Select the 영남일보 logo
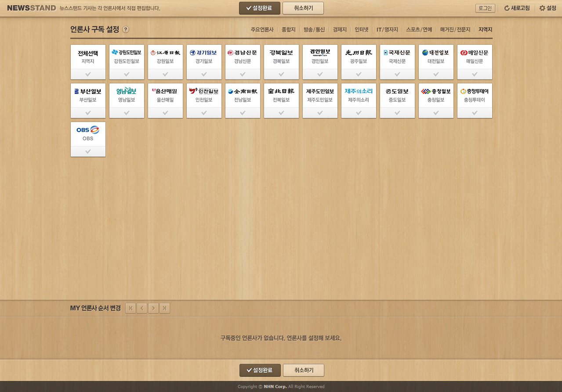 [x=127, y=91]
